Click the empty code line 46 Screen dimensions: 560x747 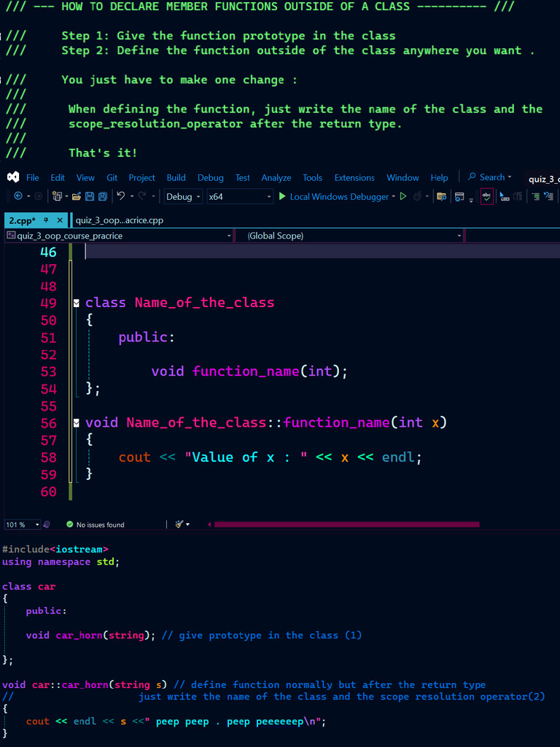point(322,252)
